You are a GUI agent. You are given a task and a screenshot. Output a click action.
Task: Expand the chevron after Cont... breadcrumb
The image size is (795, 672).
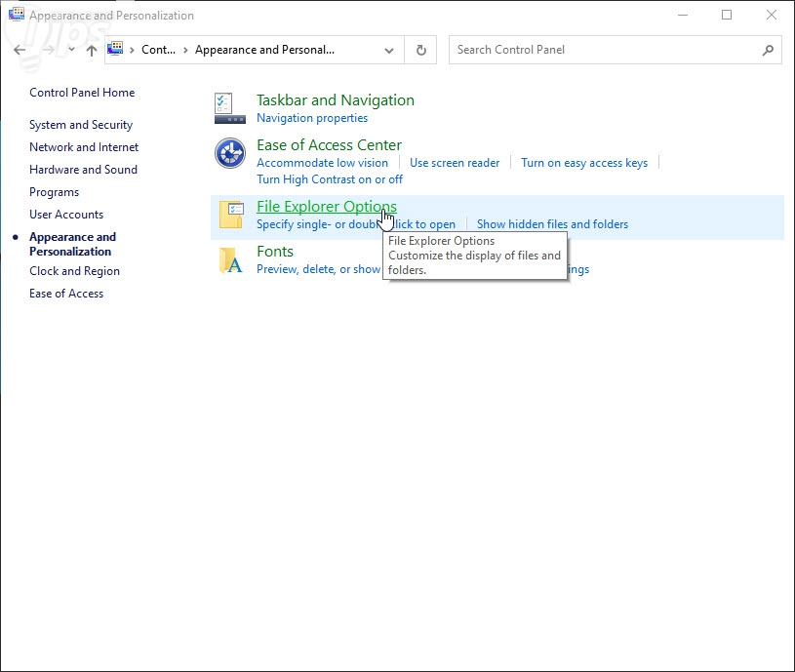tap(184, 50)
